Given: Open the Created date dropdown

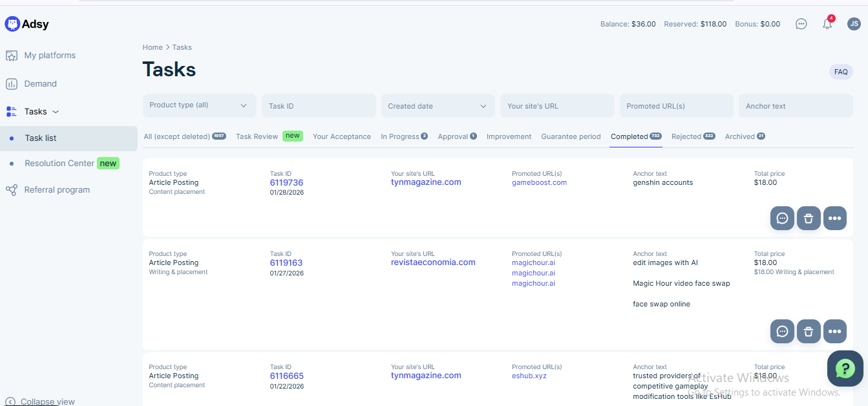Looking at the screenshot, I should 438,106.
